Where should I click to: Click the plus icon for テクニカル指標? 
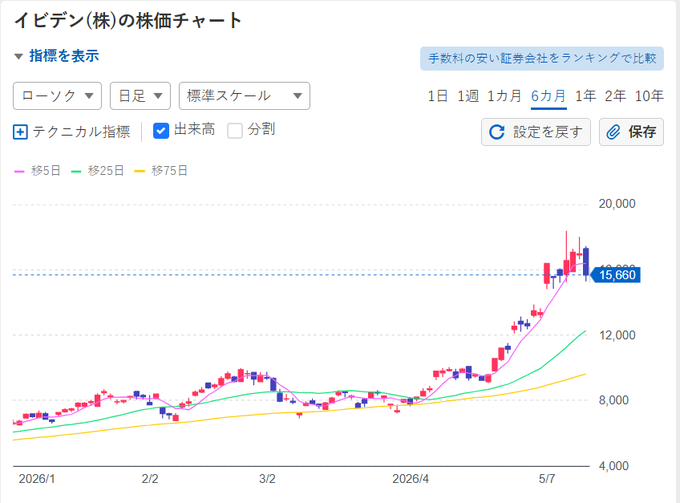click(x=20, y=132)
